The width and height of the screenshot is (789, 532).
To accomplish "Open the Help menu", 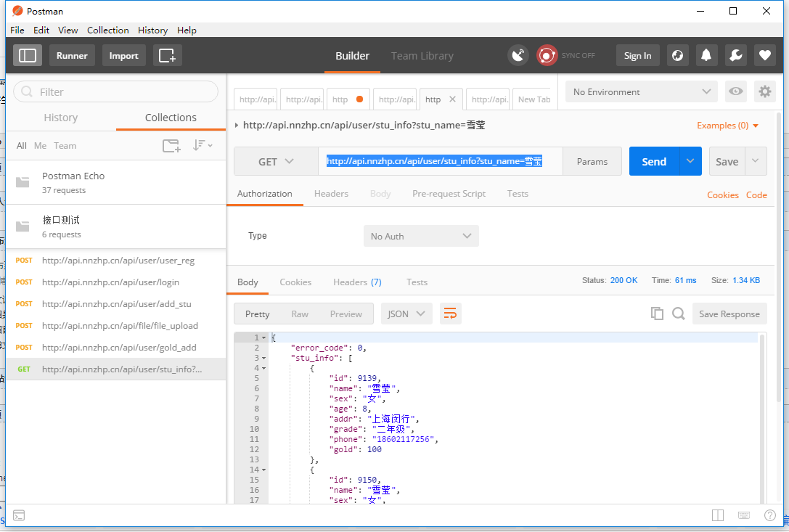I will point(187,30).
